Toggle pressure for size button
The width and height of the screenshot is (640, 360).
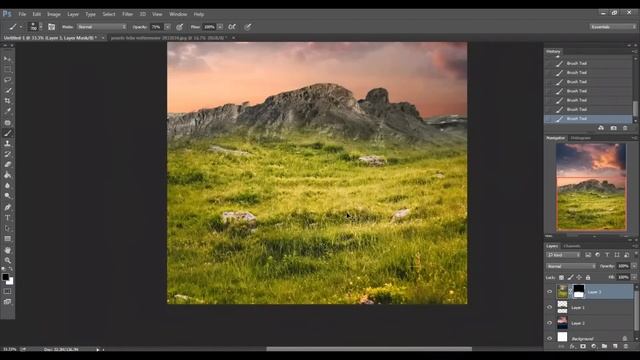point(248,27)
